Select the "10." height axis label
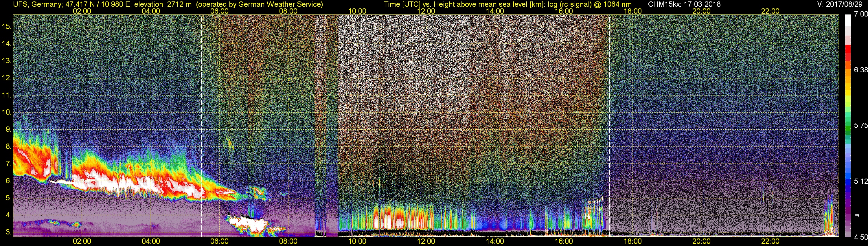The width and height of the screenshot is (868, 246). tap(7, 112)
